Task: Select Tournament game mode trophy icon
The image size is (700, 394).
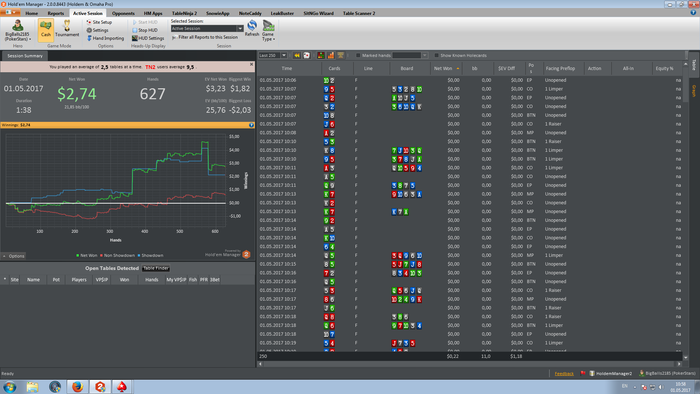Action: 67,29
